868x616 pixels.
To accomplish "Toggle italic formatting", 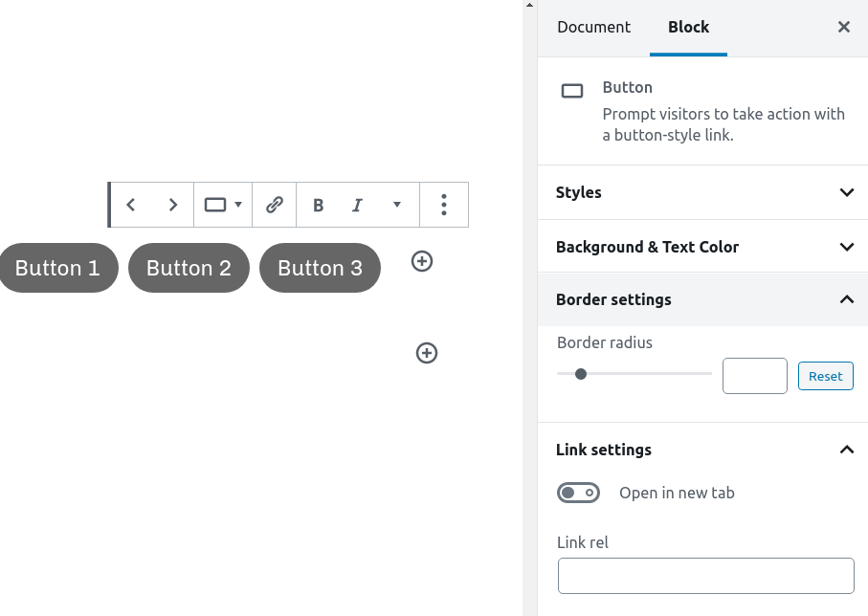I will pyautogui.click(x=357, y=205).
